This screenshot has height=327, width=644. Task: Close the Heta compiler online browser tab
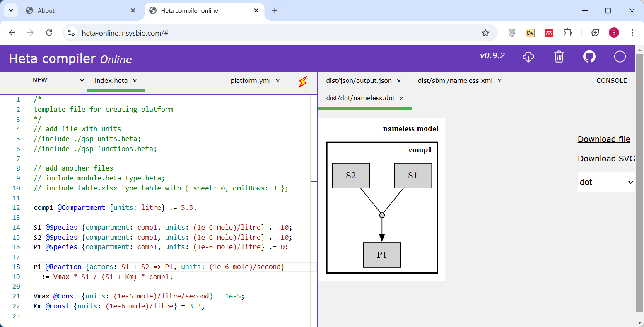(x=256, y=11)
